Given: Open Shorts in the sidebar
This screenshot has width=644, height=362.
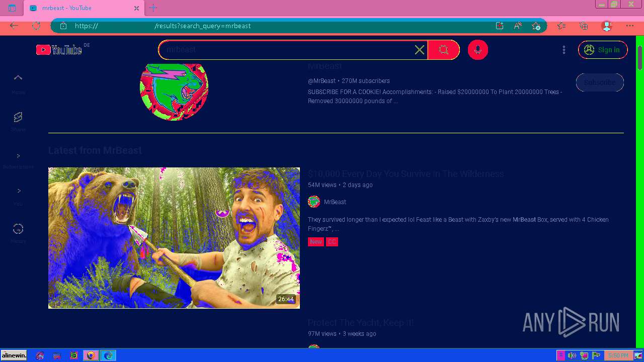Looking at the screenshot, I should [x=18, y=121].
